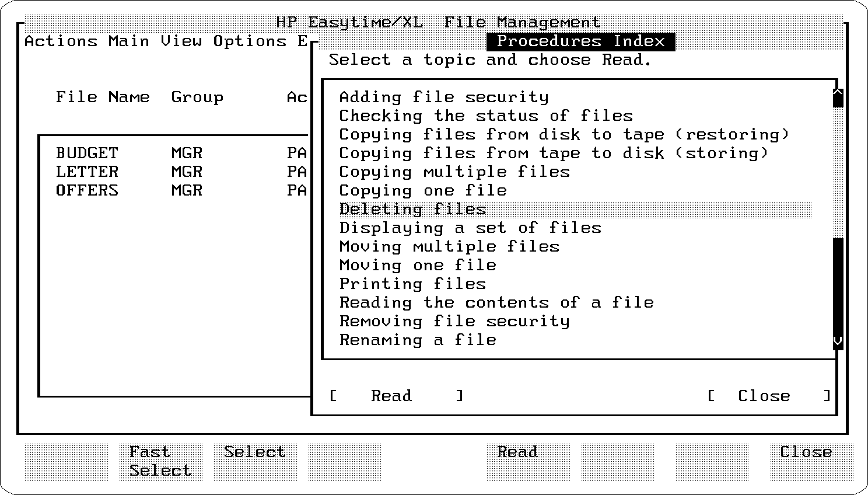Open the Actions menu
Viewport: 868px width, 495px height.
pos(61,41)
